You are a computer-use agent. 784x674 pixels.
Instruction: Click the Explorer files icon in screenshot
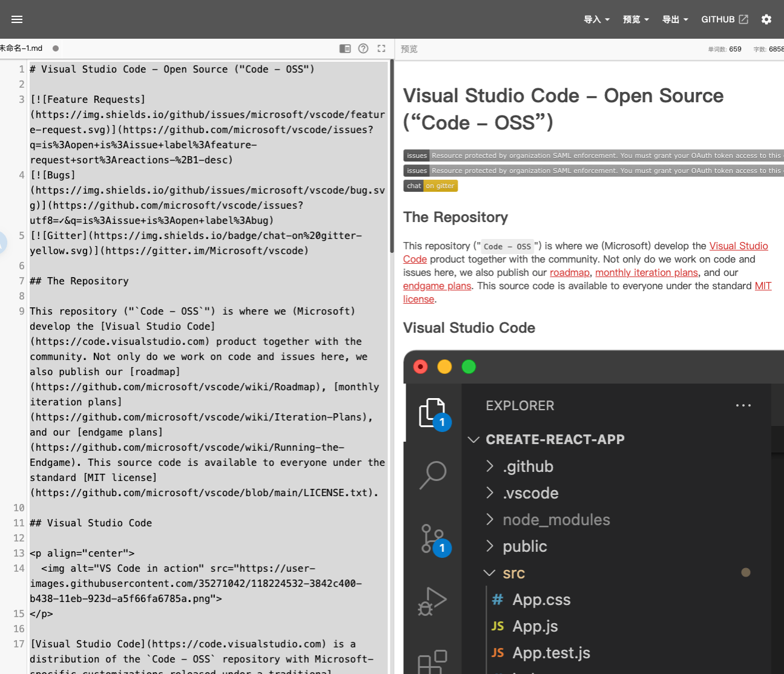(x=433, y=413)
